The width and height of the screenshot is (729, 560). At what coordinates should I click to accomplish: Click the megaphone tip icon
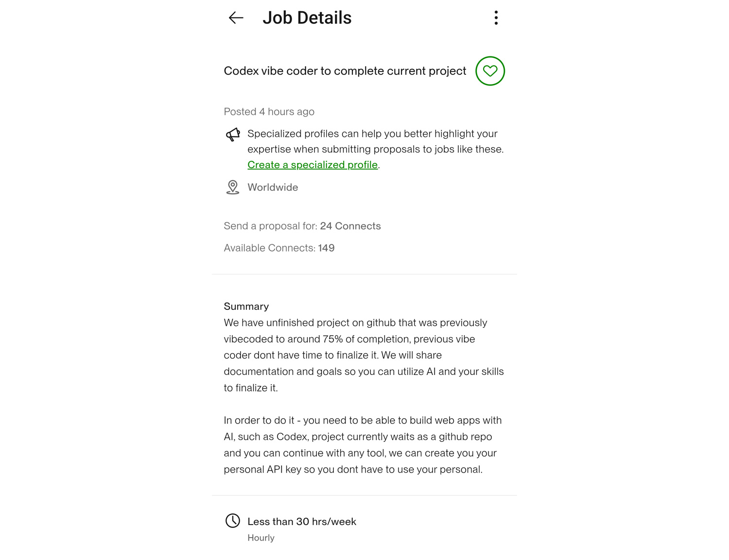(233, 135)
